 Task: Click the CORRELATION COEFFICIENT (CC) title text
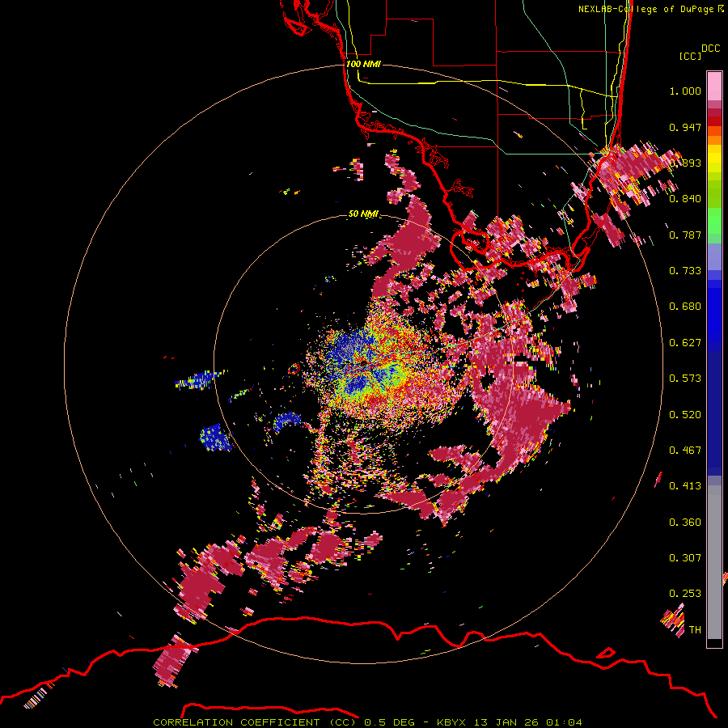tap(255, 722)
